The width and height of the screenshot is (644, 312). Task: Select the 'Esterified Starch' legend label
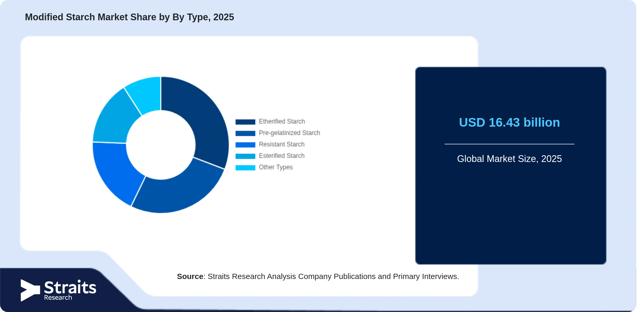pyautogui.click(x=281, y=156)
